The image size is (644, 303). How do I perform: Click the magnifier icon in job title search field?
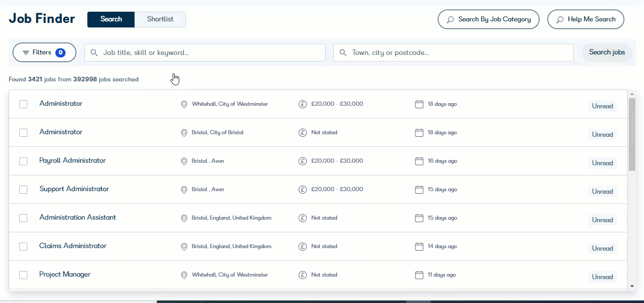(94, 52)
